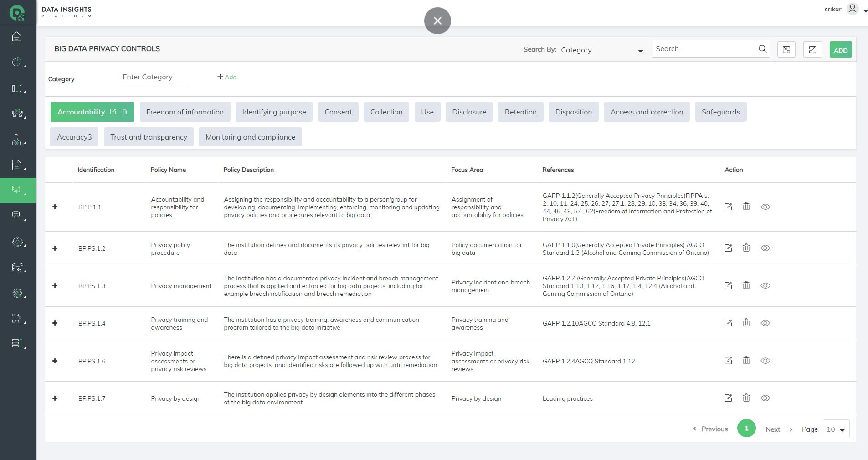Click the export icon next to search
The image size is (868, 460).
(x=786, y=50)
